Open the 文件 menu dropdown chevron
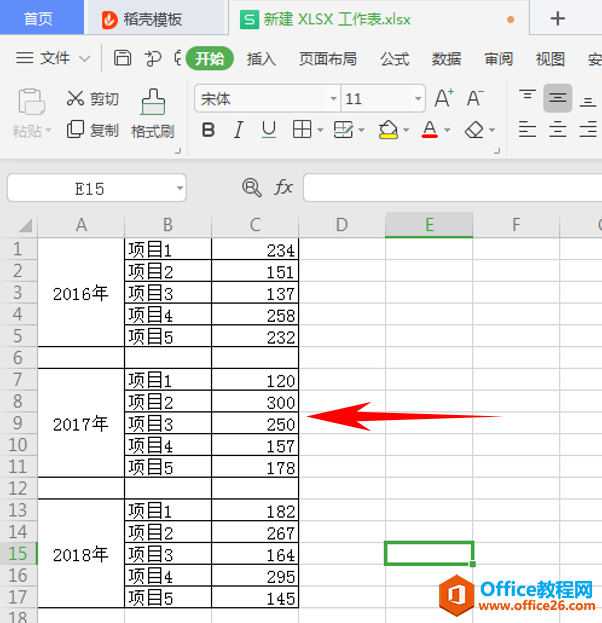602x623 pixels. pyautogui.click(x=84, y=59)
